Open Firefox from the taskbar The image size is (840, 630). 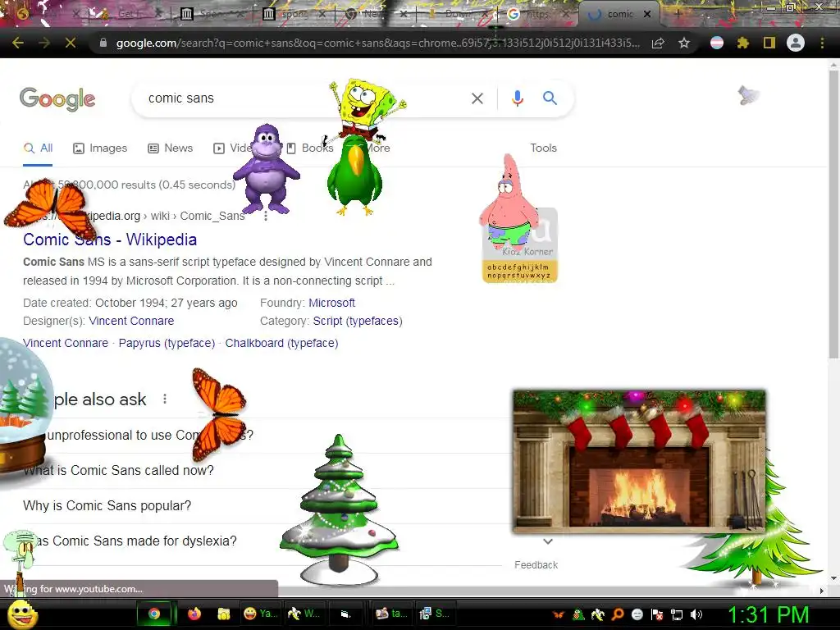[x=194, y=614]
